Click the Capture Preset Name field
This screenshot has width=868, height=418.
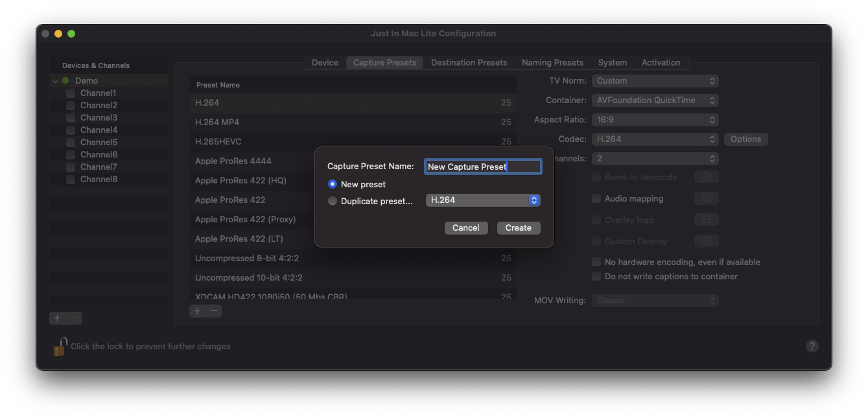(483, 167)
